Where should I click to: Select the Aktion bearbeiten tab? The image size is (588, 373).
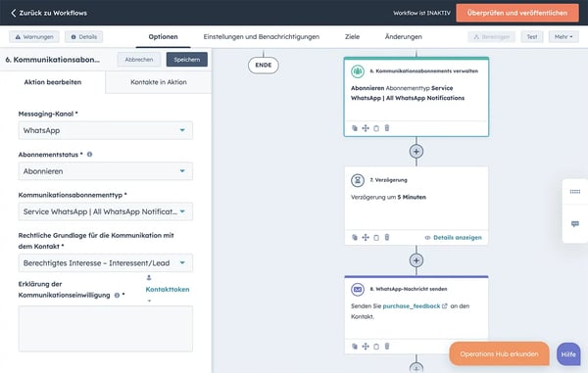click(53, 82)
